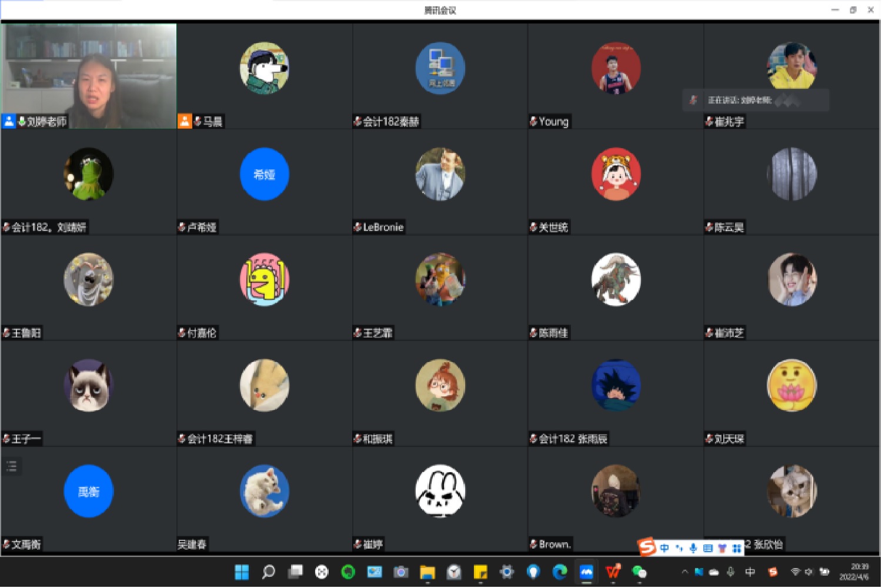882x588 pixels.
Task: Switch to the Tencent Meeting taskbar item
Action: pyautogui.click(x=586, y=572)
